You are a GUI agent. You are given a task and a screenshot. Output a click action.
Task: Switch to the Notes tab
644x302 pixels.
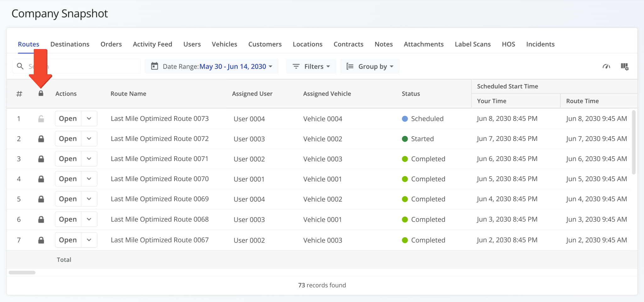384,44
